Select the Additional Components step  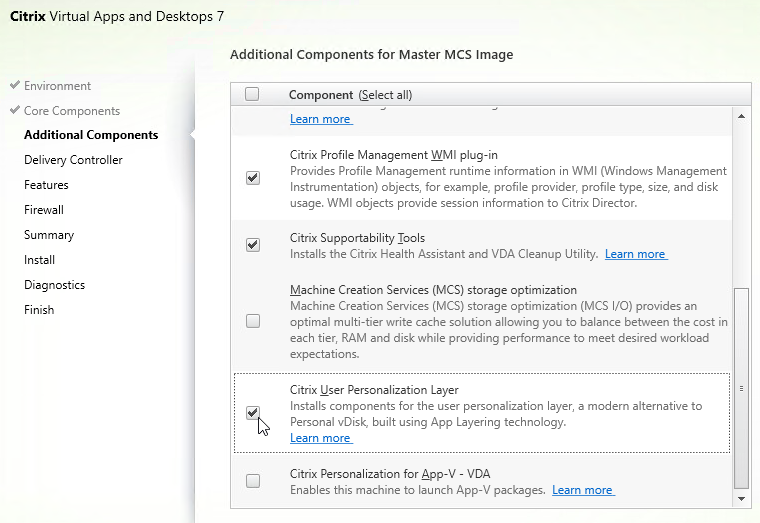tap(91, 135)
